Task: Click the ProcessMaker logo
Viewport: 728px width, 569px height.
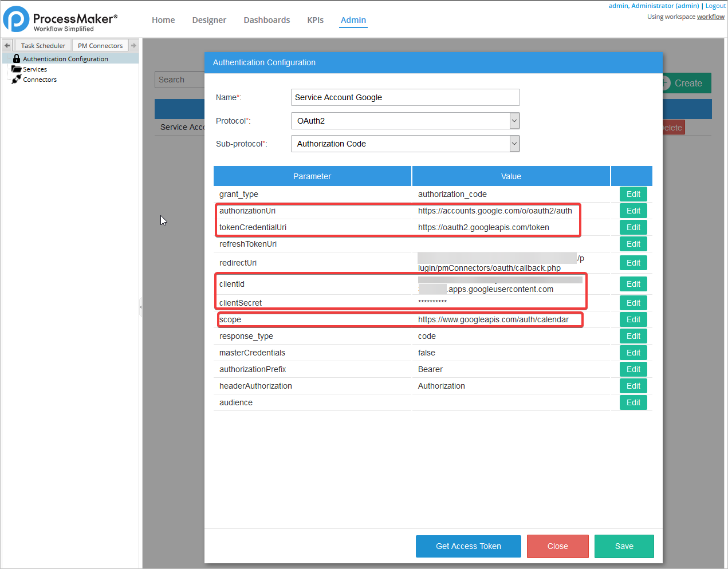Action: coord(60,19)
